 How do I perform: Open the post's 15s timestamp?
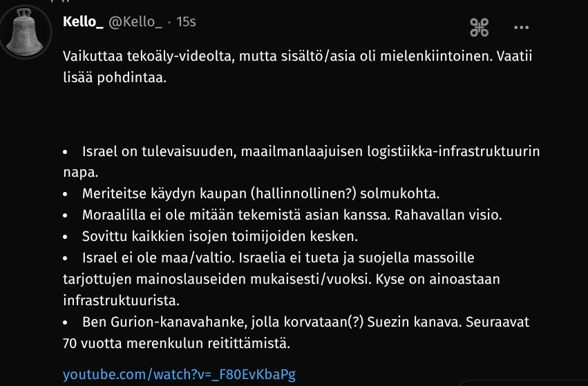[186, 22]
